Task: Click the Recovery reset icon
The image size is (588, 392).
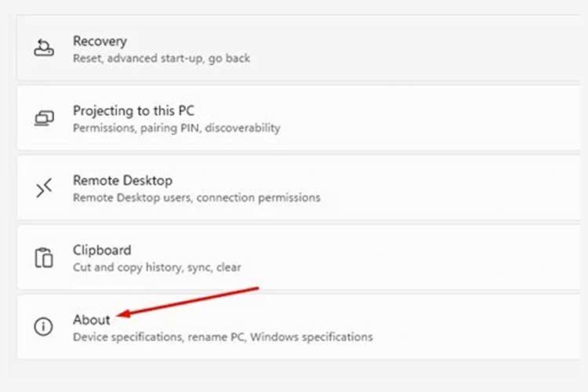Action: (x=44, y=48)
